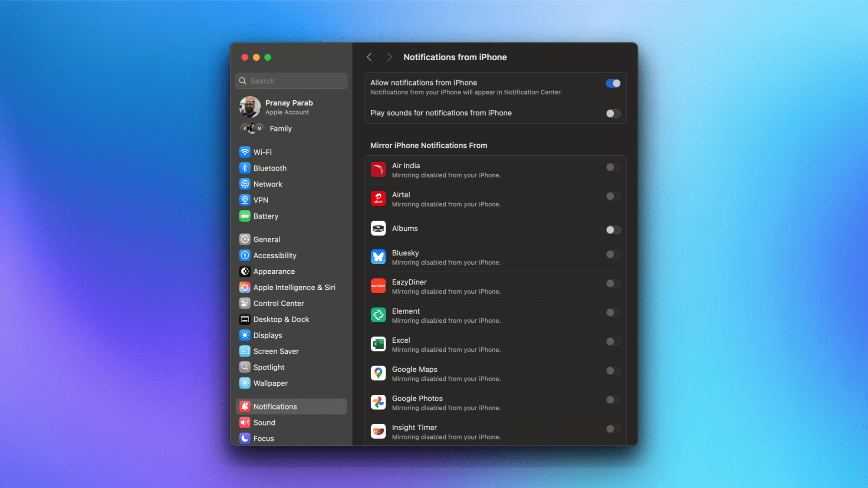
Task: Click the Google Photos app icon
Action: (x=378, y=402)
